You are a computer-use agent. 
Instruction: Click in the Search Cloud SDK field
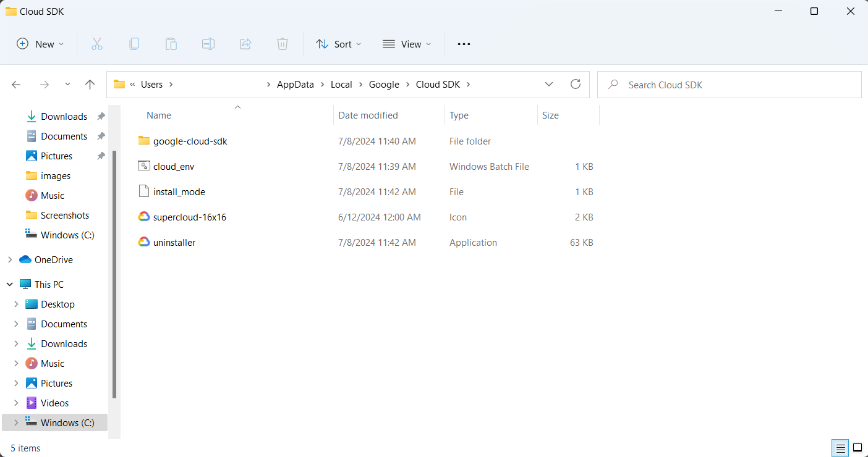730,85
